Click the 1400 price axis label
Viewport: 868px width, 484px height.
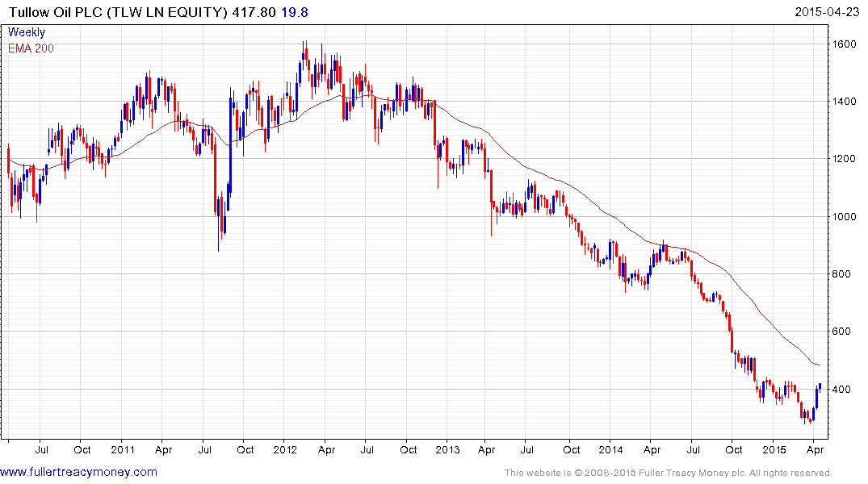tap(845, 101)
